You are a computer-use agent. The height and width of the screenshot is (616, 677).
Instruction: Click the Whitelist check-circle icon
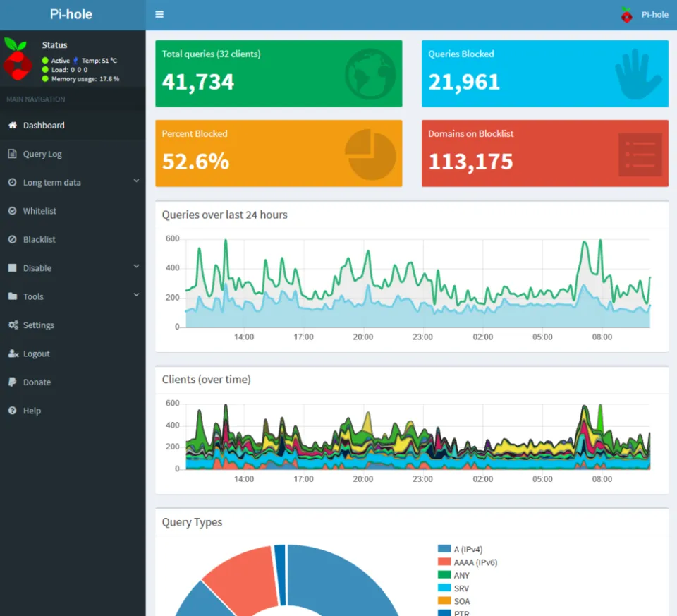(x=13, y=211)
